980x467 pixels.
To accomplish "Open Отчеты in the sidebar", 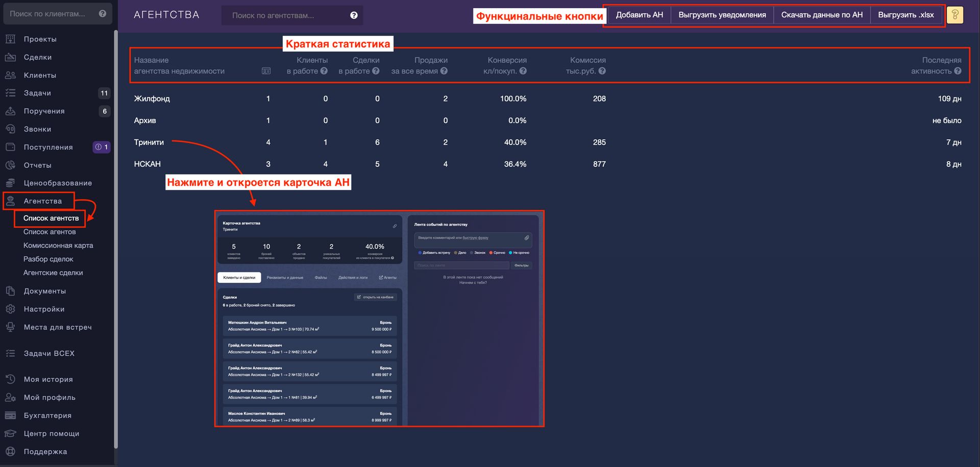I will click(37, 165).
